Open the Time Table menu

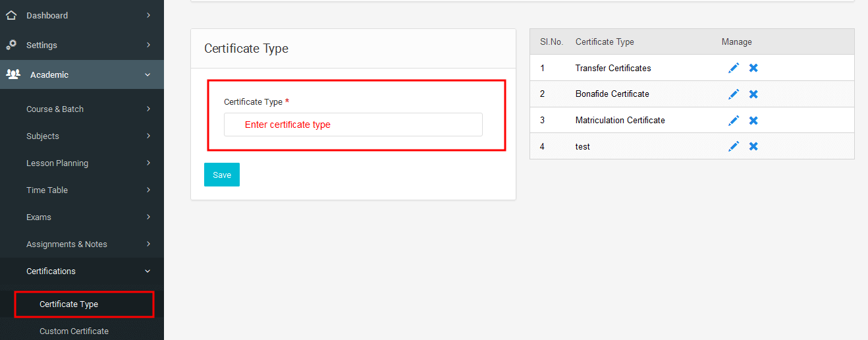coord(82,190)
